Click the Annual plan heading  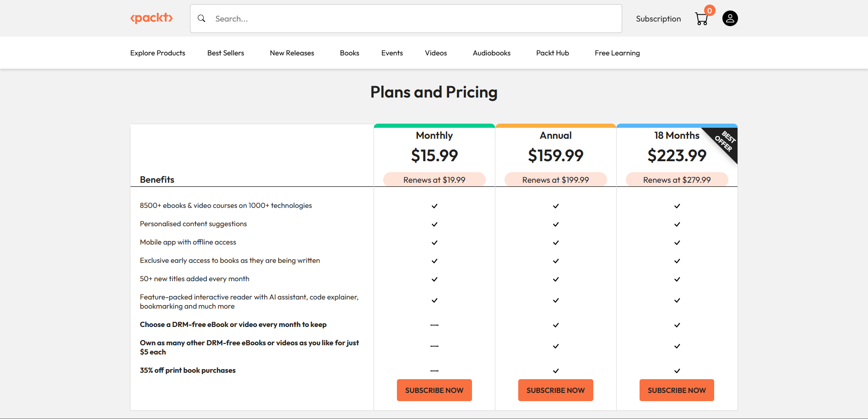pyautogui.click(x=556, y=136)
